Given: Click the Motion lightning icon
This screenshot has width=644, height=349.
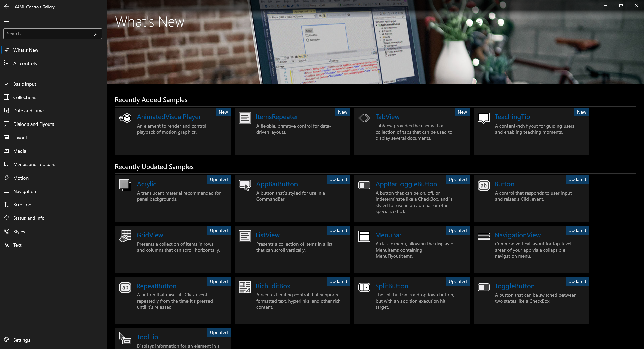Looking at the screenshot, I should (x=7, y=178).
